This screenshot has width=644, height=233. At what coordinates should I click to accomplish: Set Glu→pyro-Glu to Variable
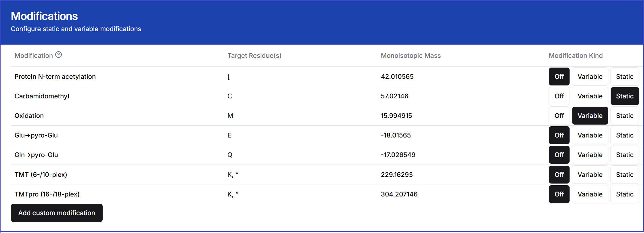click(x=590, y=135)
